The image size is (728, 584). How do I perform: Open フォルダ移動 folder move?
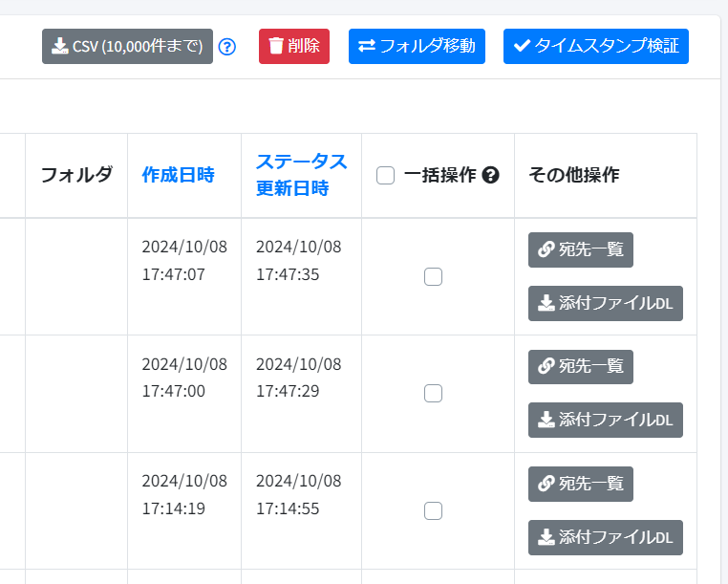[417, 46]
